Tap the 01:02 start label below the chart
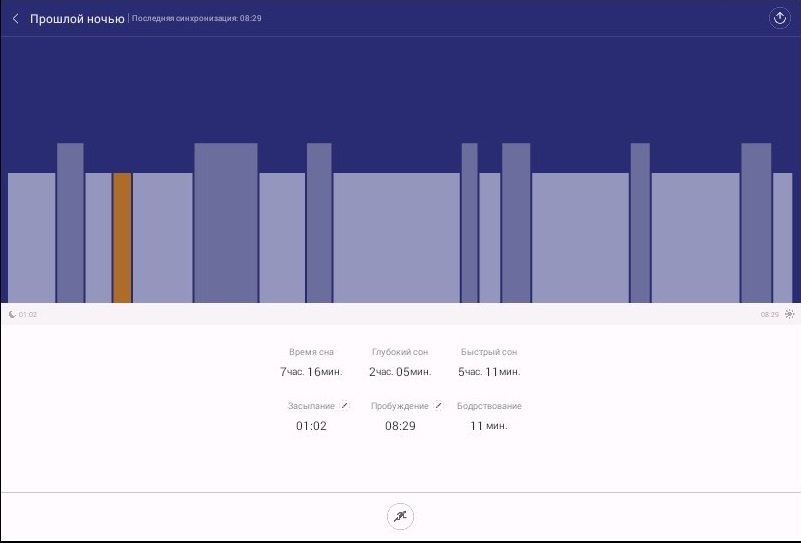This screenshot has width=801, height=543. [x=28, y=315]
